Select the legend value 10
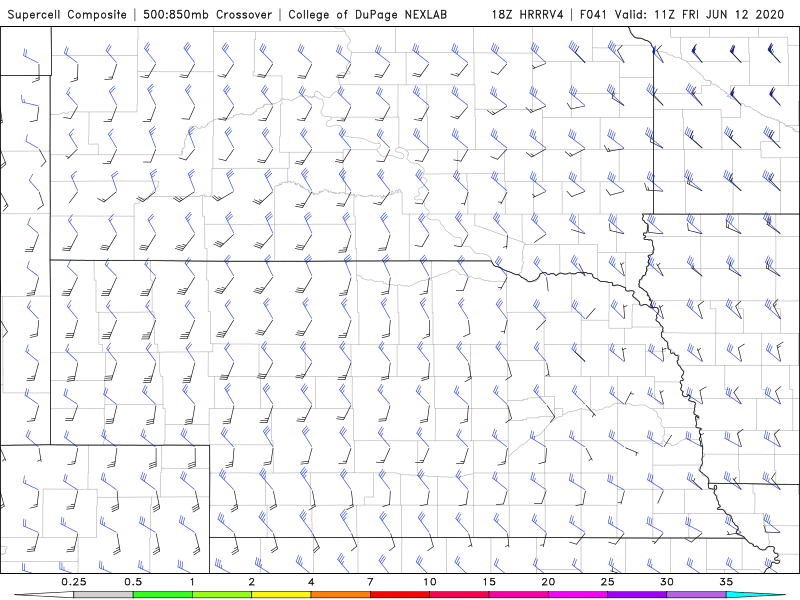Viewport: 800px width, 600px height. point(430,582)
